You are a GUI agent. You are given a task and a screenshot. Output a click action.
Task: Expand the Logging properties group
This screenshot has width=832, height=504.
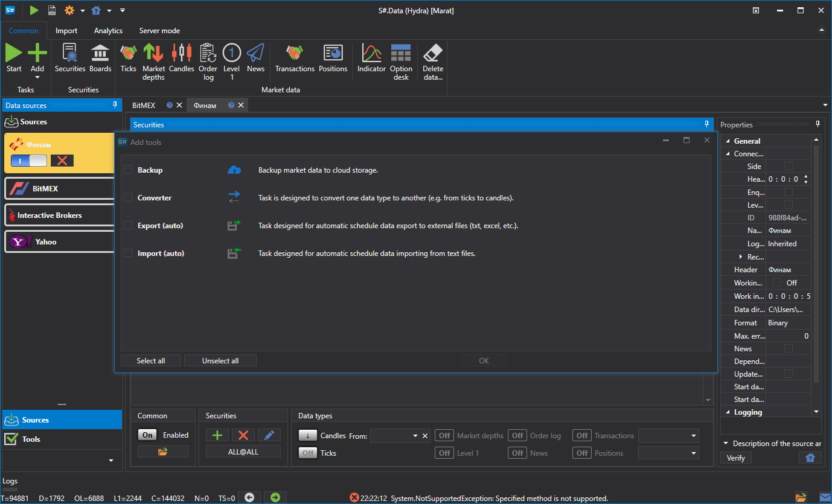tap(728, 412)
